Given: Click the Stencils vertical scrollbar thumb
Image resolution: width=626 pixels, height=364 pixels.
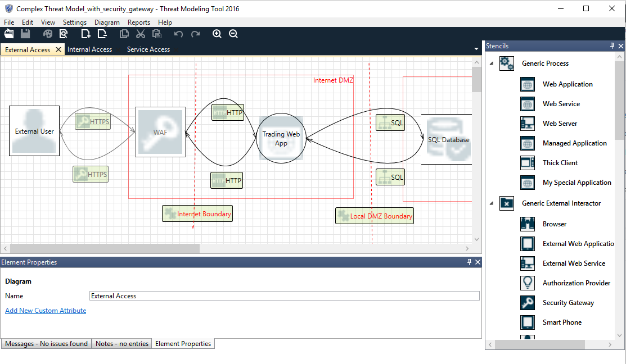Looking at the screenshot, I should coord(620,99).
